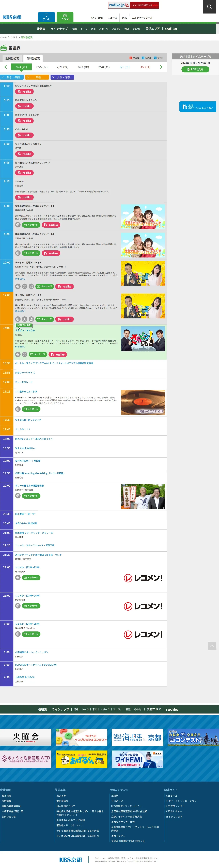This screenshot has width=219, height=868.
Task: Select the 週間番組表 tab
Action: pos(12,58)
